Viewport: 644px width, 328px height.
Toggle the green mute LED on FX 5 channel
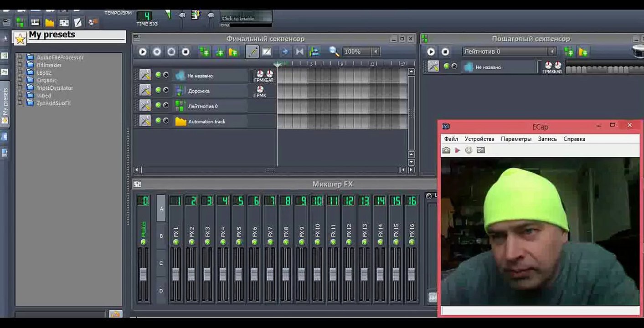[238, 242]
